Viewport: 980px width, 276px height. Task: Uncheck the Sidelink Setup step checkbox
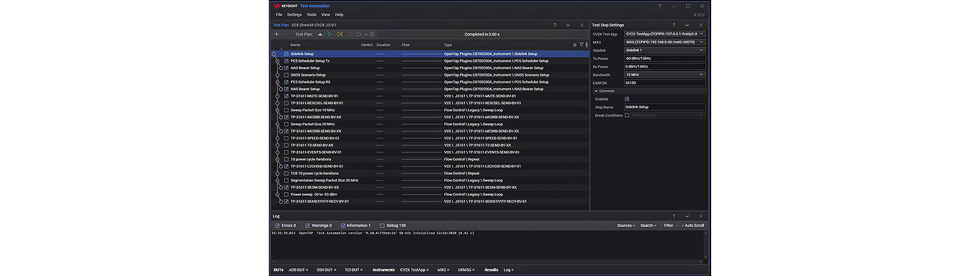[286, 54]
